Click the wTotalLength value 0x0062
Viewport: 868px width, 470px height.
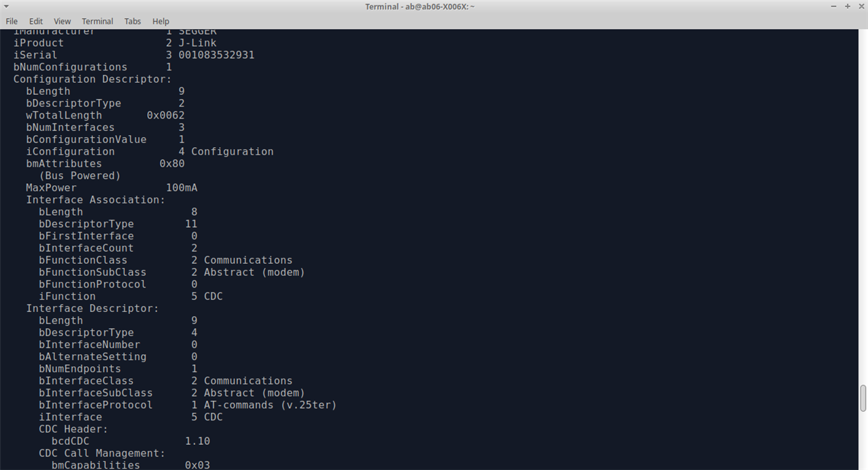pos(165,115)
